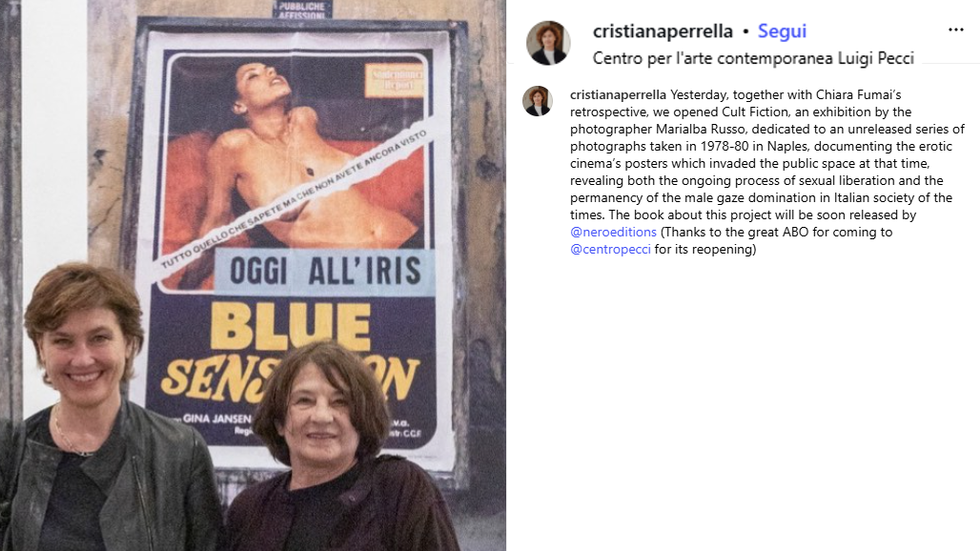Screen dimensions: 980x551
Task: Click the Segui follow button
Action: click(x=782, y=31)
